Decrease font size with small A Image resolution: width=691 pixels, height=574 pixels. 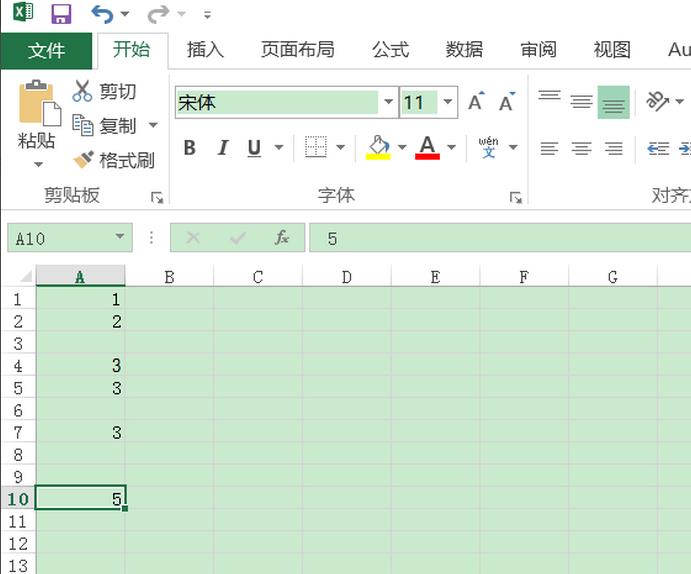[507, 102]
